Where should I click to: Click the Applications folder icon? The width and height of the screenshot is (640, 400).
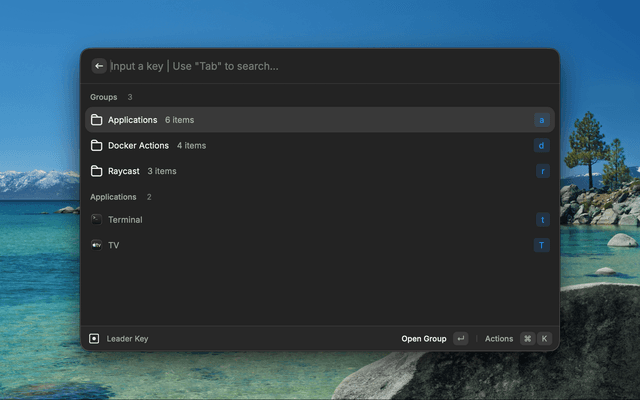[x=97, y=120]
